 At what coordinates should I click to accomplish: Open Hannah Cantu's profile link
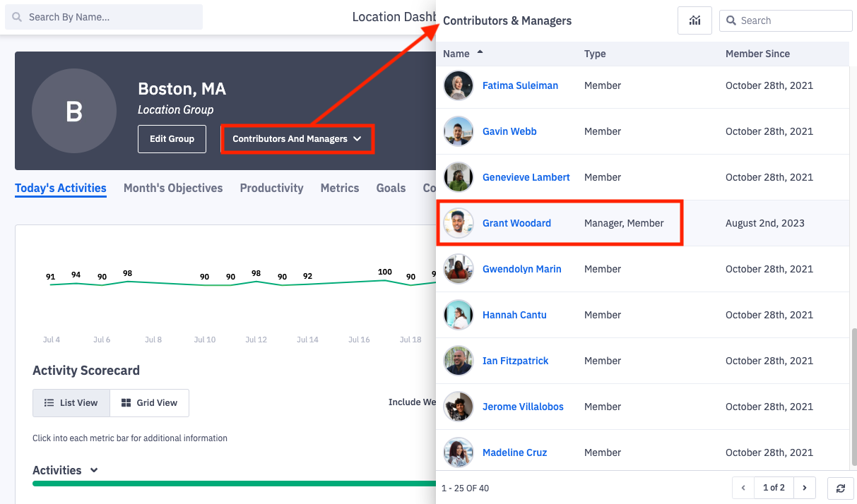pyautogui.click(x=514, y=315)
